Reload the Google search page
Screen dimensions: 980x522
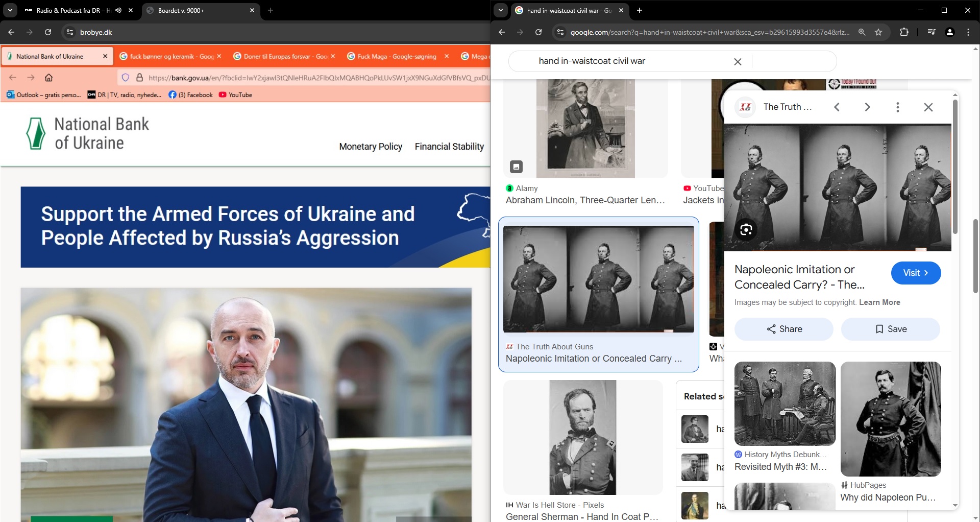pyautogui.click(x=538, y=32)
